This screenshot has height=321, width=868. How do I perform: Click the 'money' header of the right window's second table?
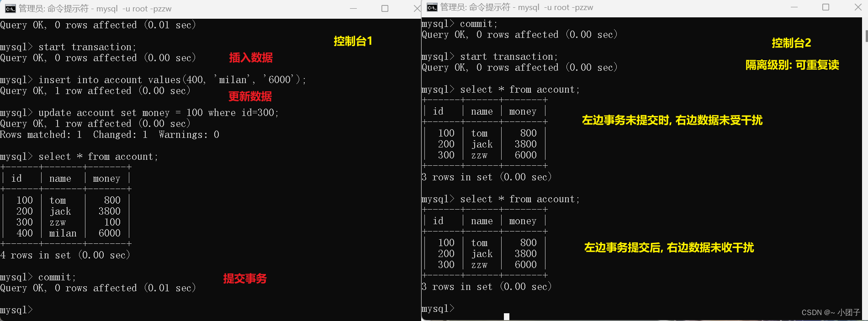point(523,221)
